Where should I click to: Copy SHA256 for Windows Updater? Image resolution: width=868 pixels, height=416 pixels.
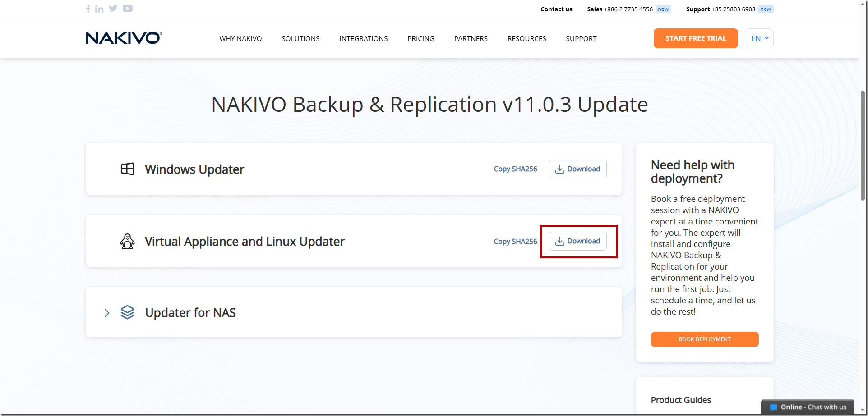[x=515, y=169]
